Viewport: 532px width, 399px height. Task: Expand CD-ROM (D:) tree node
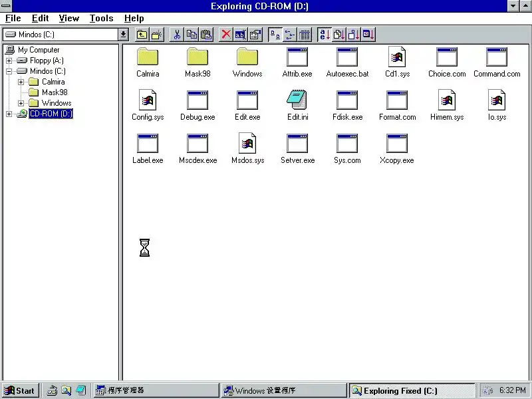click(x=9, y=114)
